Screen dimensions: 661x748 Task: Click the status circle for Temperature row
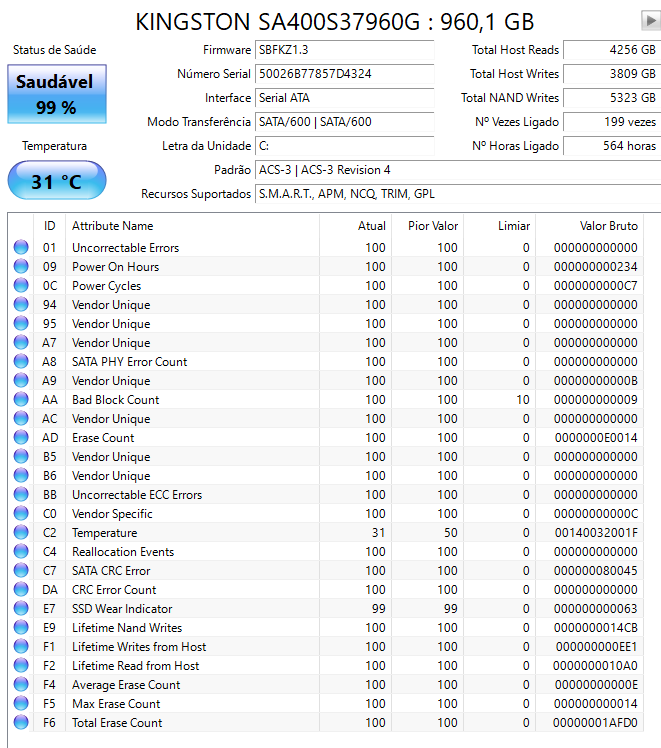click(x=21, y=532)
